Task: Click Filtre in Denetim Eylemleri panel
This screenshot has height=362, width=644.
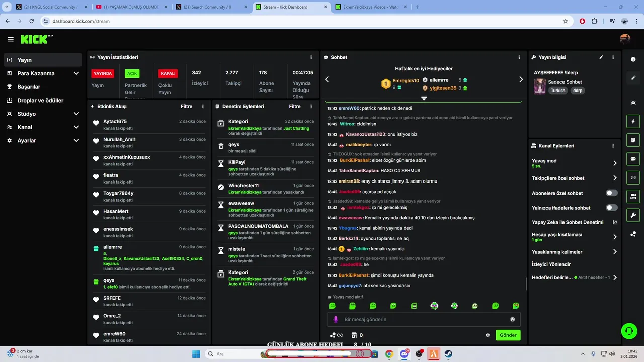Action: (295, 107)
